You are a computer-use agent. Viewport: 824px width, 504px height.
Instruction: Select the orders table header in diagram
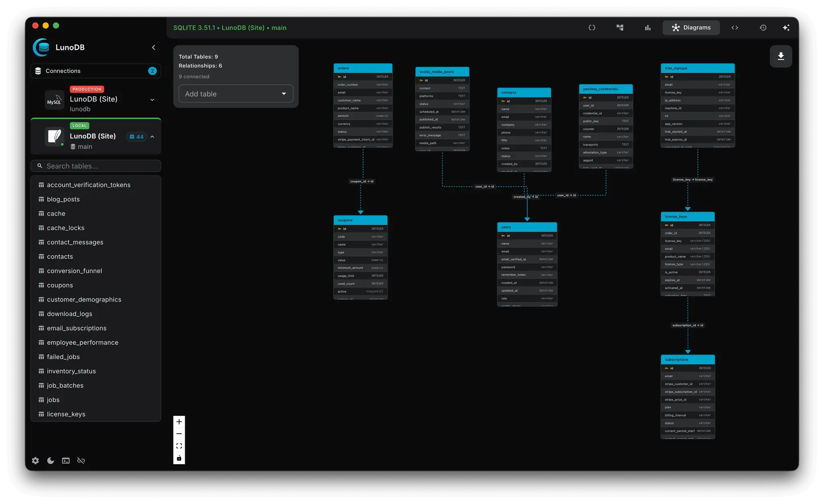[x=363, y=68]
